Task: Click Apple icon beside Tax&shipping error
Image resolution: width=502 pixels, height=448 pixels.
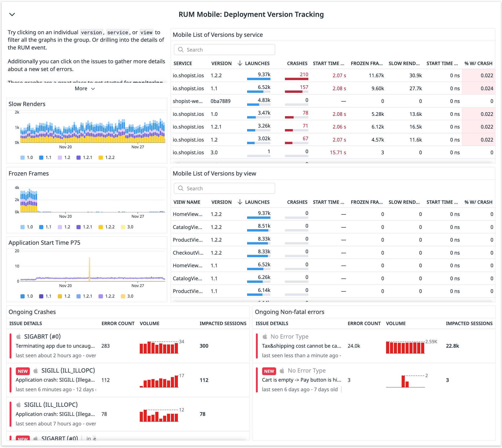Action: [265, 337]
